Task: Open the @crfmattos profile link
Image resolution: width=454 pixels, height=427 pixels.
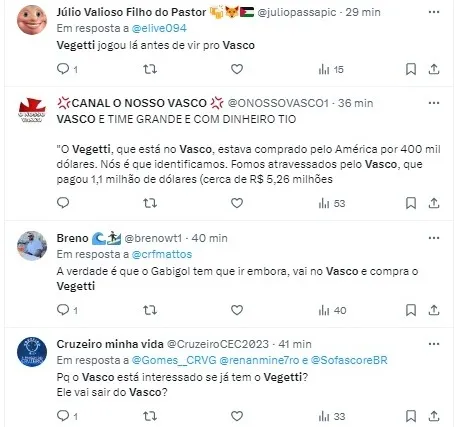Action: pyautogui.click(x=162, y=254)
